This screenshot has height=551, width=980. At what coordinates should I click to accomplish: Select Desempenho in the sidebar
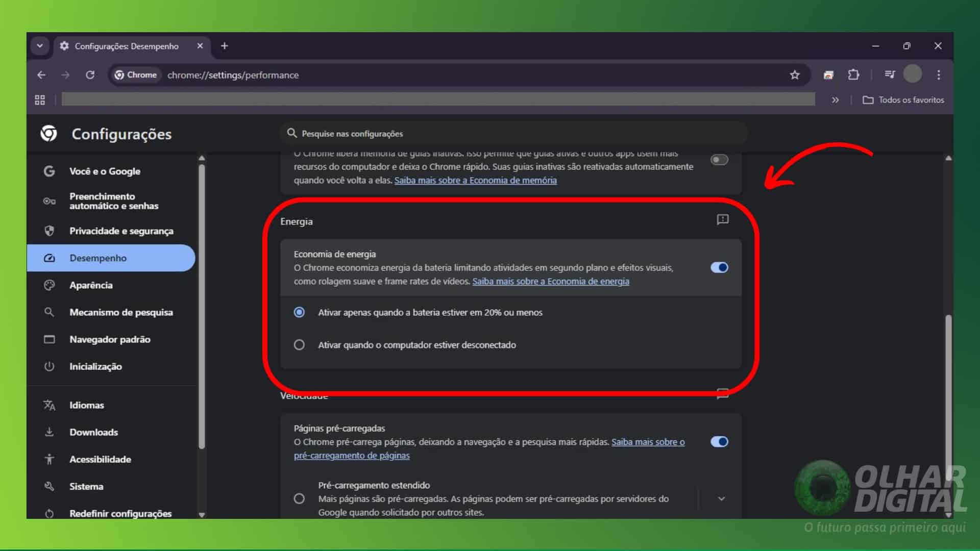[x=111, y=258]
